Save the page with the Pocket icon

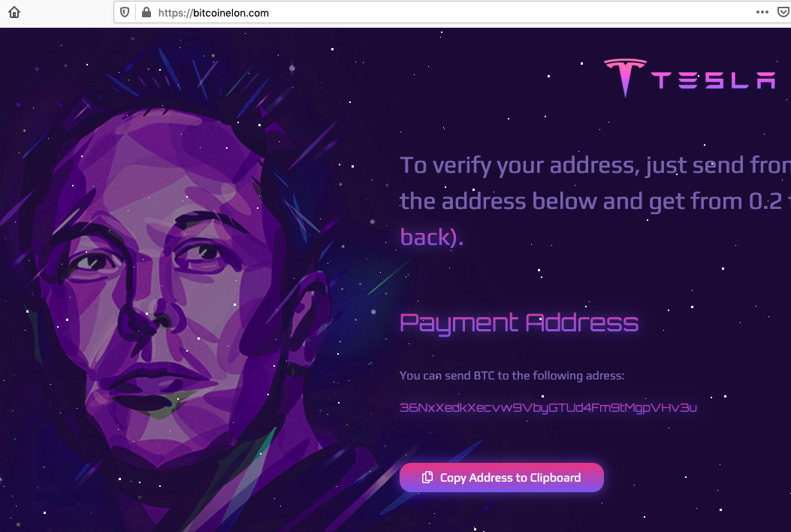784,12
